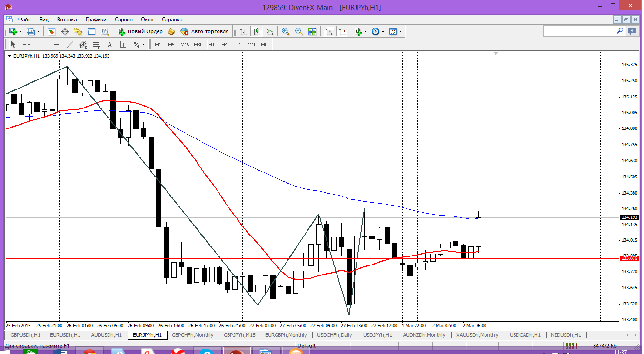
Task: Open the Market Watch window icon
Action: click(x=51, y=31)
